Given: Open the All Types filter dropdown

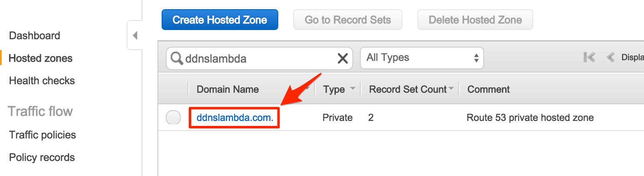Looking at the screenshot, I should [x=422, y=58].
